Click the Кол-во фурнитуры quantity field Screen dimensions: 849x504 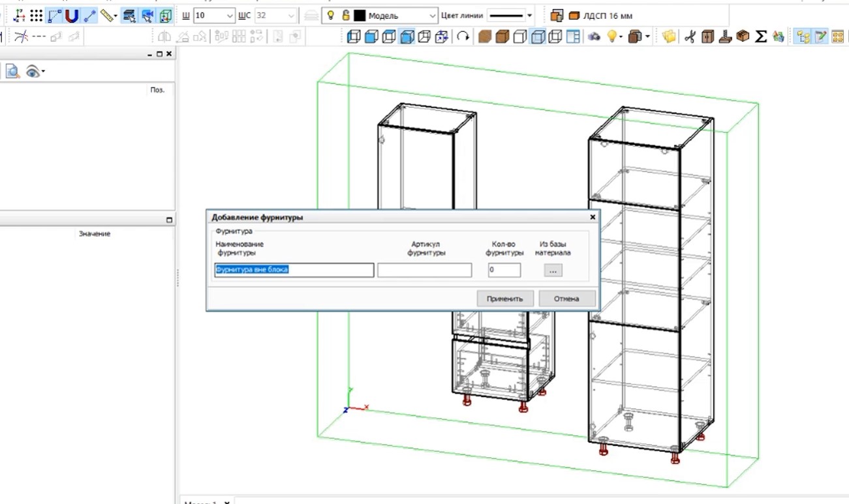click(x=504, y=270)
